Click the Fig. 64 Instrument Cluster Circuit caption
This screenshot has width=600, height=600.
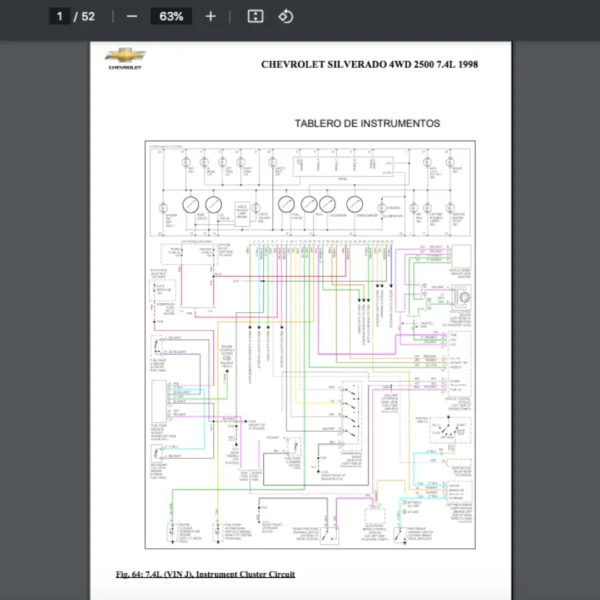click(x=205, y=574)
